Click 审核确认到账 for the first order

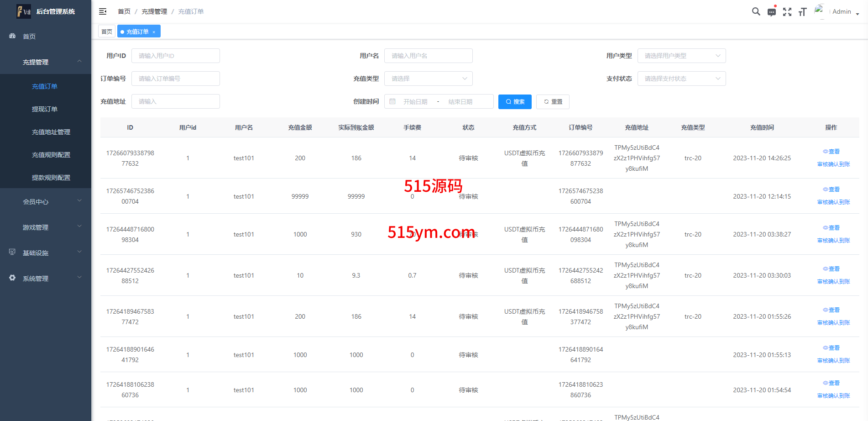click(x=833, y=164)
